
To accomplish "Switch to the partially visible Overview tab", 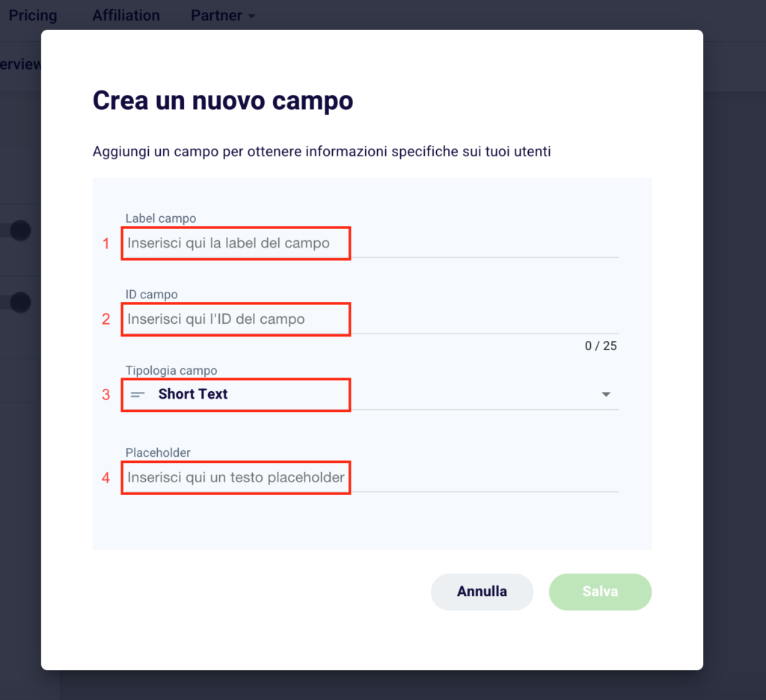I will 20,64.
